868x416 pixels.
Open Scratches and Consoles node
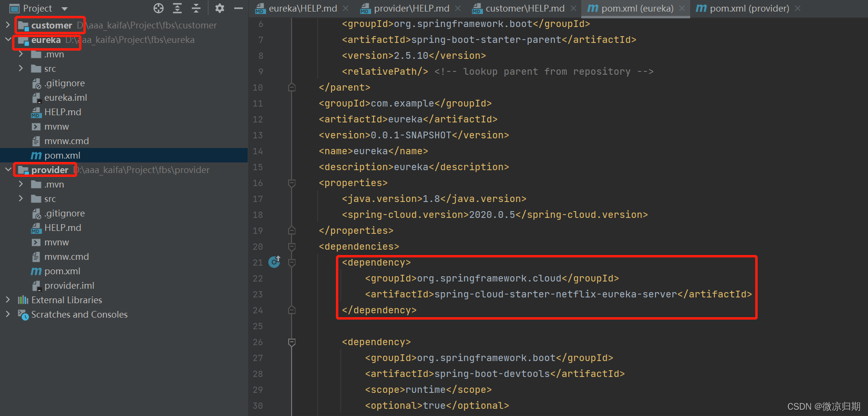79,314
